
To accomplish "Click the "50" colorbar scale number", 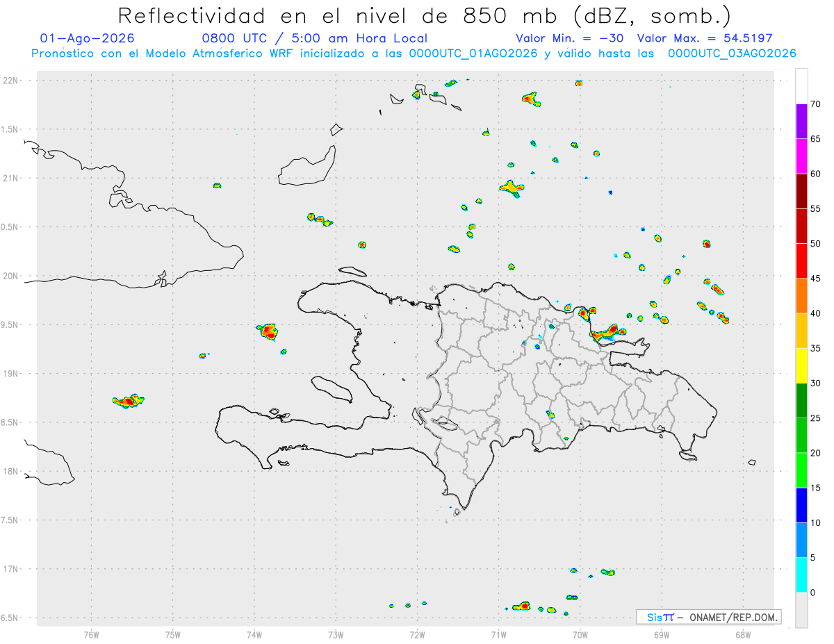I will pyautogui.click(x=815, y=244).
